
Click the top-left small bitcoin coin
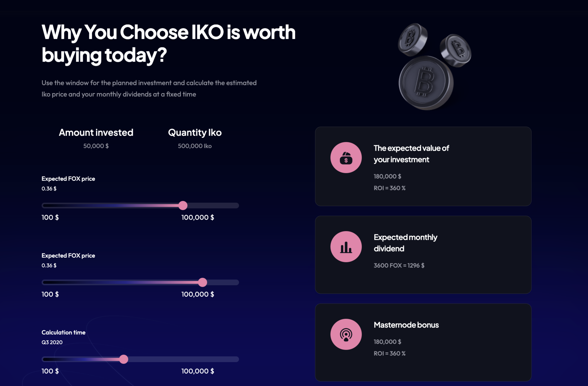click(x=413, y=39)
